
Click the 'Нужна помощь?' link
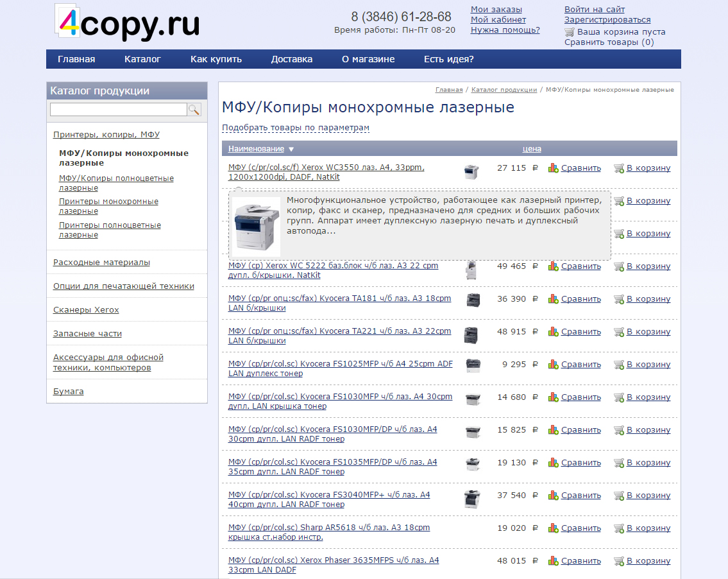[505, 30]
